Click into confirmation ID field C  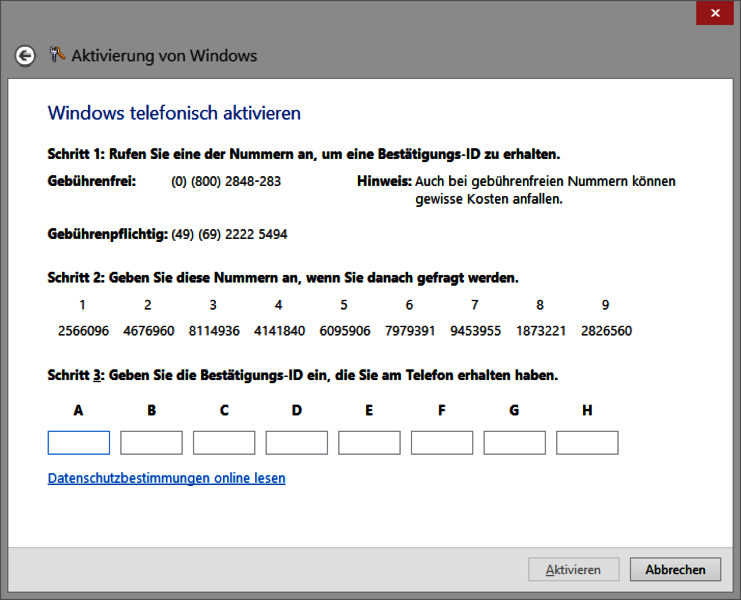[224, 443]
